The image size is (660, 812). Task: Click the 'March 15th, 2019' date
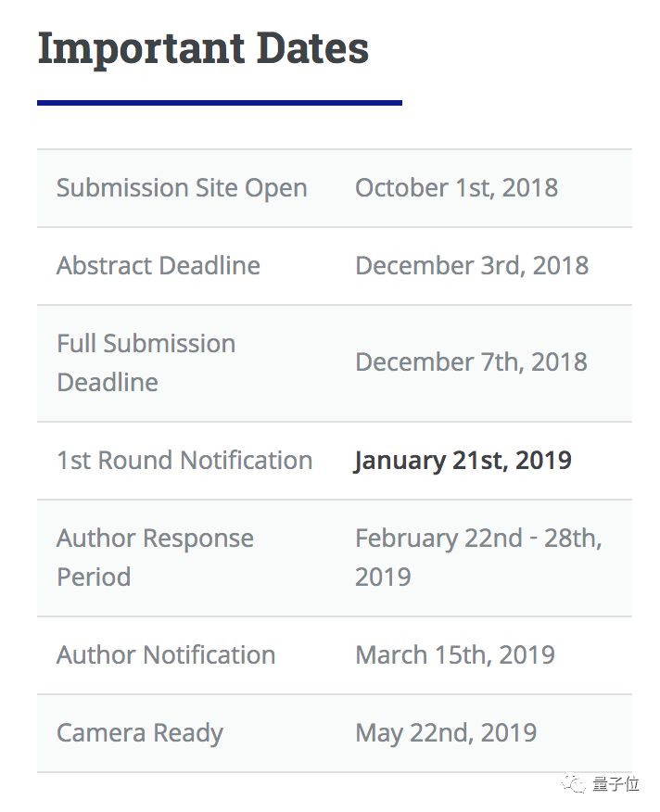(455, 655)
